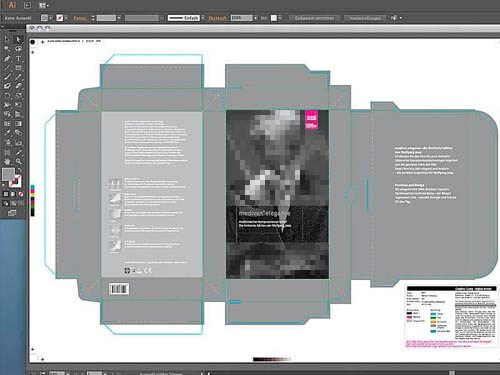Image resolution: width=500 pixels, height=375 pixels.
Task: Select the Hand tool
Action: (x=7, y=162)
